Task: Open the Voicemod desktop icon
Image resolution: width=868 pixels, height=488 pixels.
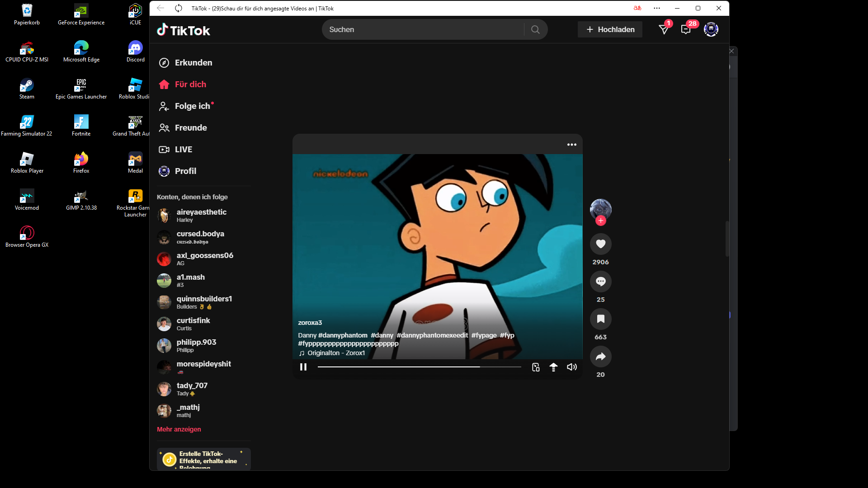Action: click(27, 200)
